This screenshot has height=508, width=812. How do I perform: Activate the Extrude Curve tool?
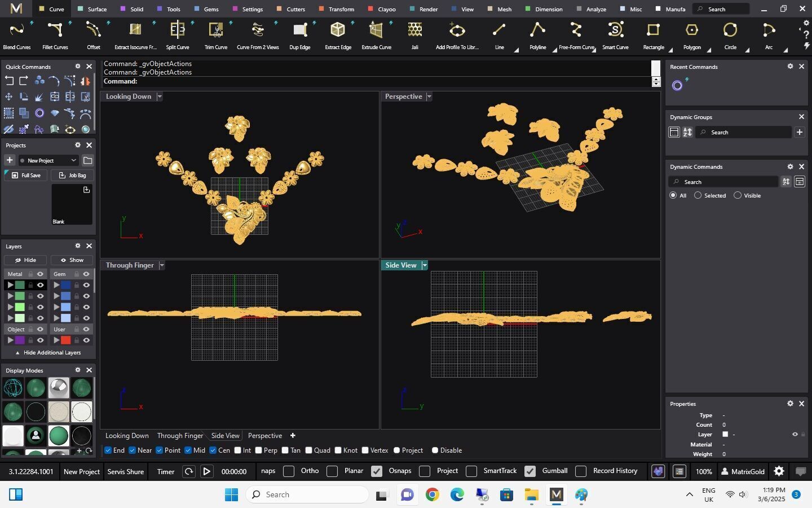pyautogui.click(x=377, y=35)
